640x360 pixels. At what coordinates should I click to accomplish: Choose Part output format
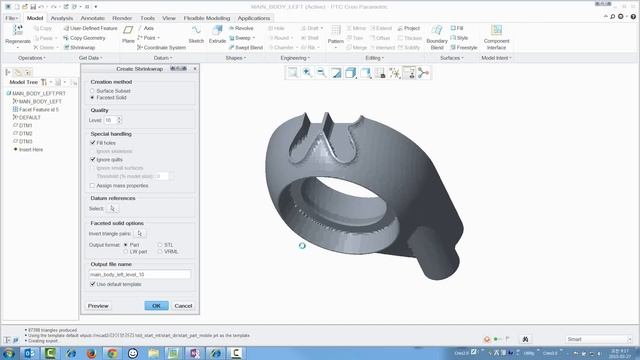tap(126, 245)
